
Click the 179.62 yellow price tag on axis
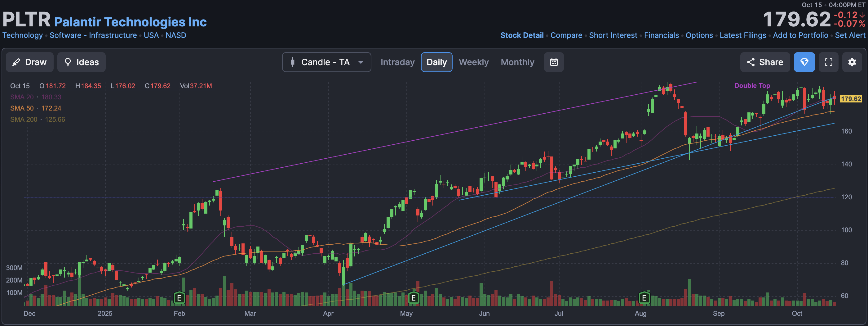[850, 99]
